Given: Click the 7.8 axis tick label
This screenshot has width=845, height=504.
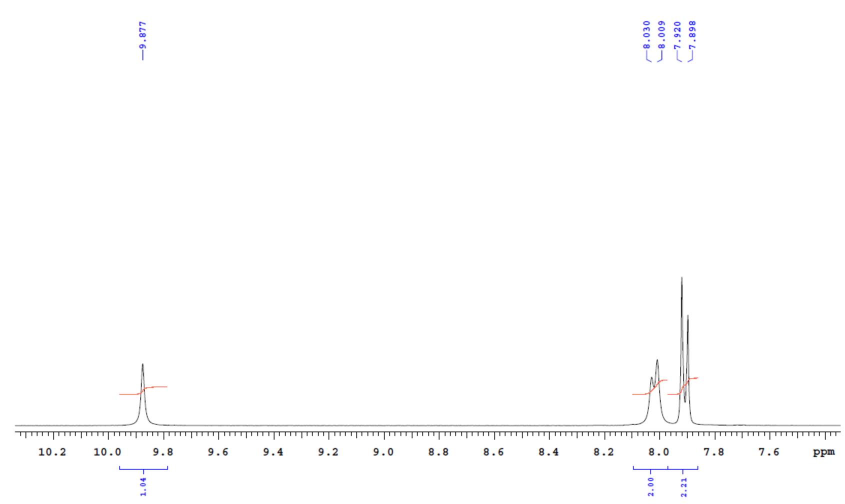Looking at the screenshot, I should (x=713, y=452).
